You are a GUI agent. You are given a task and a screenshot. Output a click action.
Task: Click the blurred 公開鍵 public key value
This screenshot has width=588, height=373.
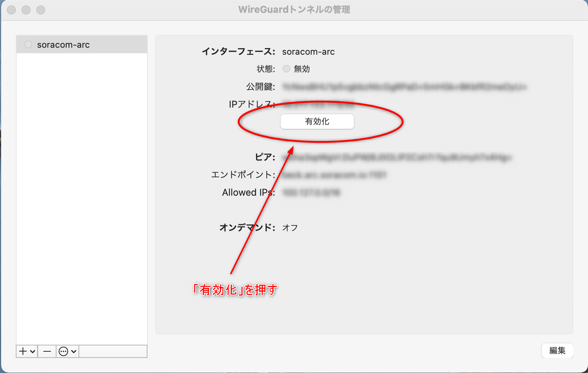(404, 87)
